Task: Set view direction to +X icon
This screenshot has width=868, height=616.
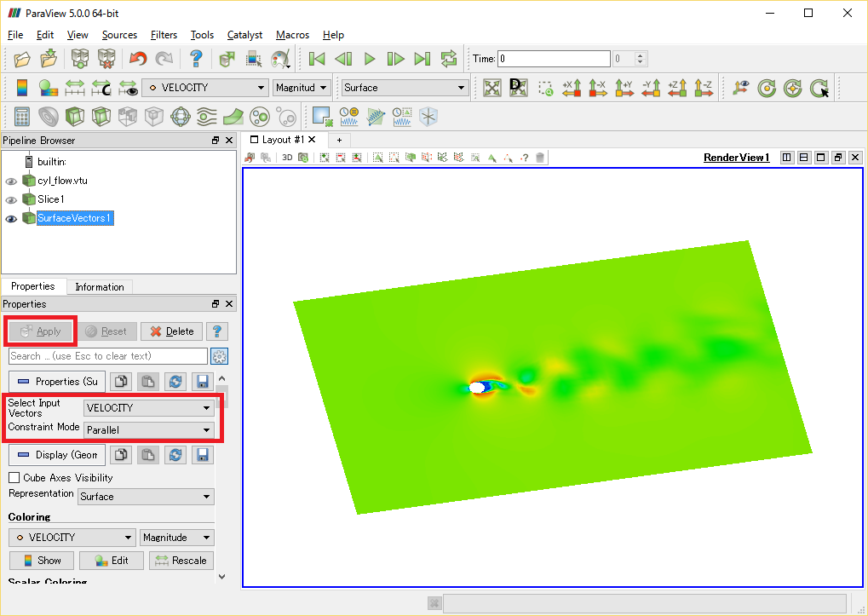Action: 572,88
